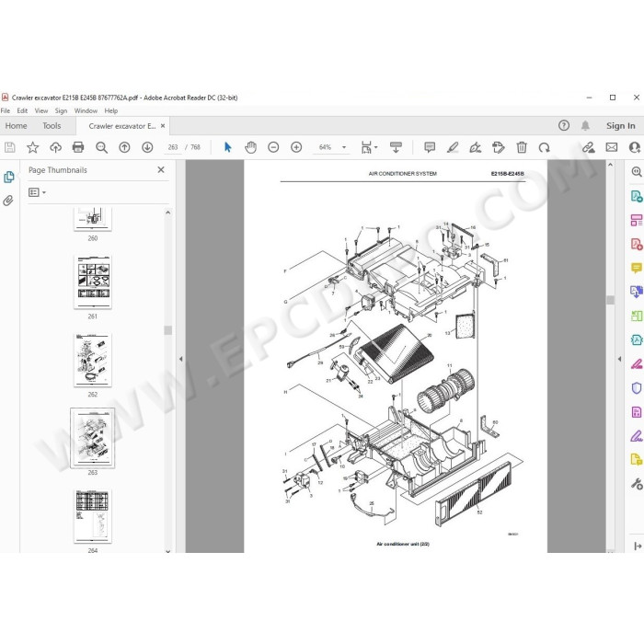Delete with the trash can icon

pyautogui.click(x=522, y=147)
